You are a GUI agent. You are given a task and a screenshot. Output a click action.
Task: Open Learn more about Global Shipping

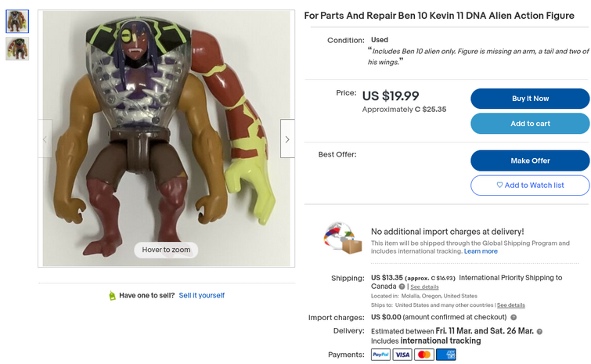click(x=481, y=251)
